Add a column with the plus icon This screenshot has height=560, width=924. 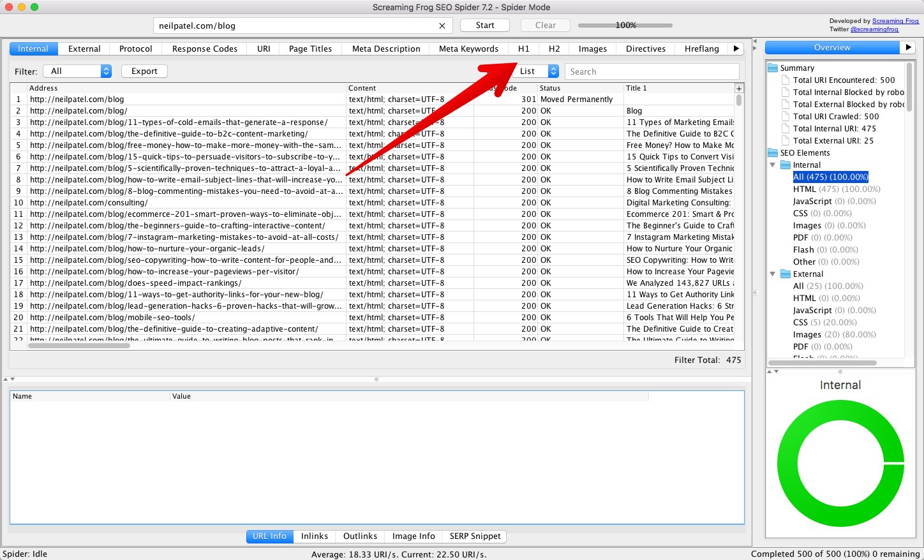(739, 89)
